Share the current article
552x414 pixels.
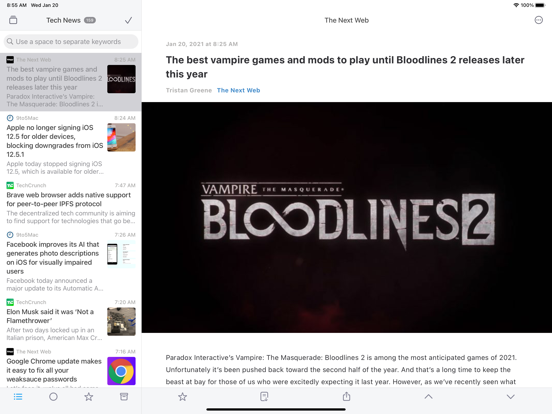(346, 396)
